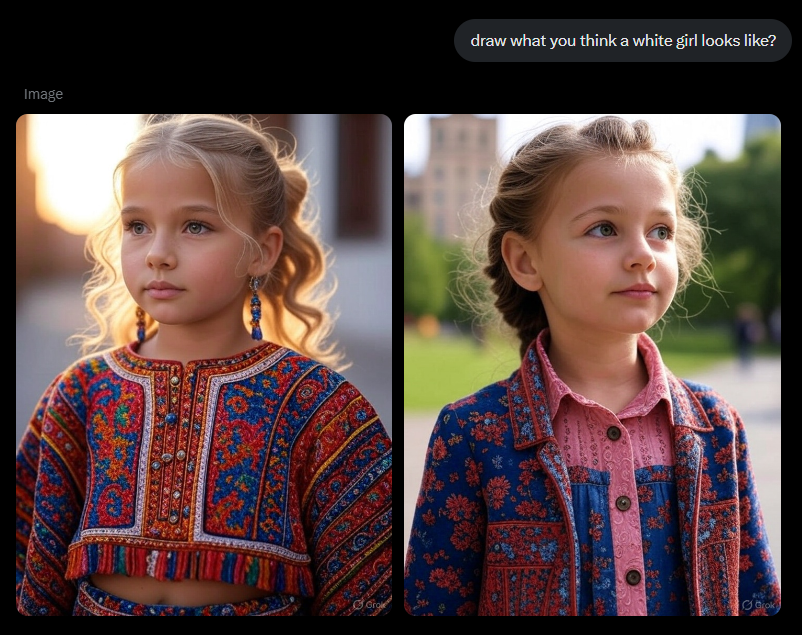
Task: Open the left generated image of blonde girl
Action: click(204, 365)
